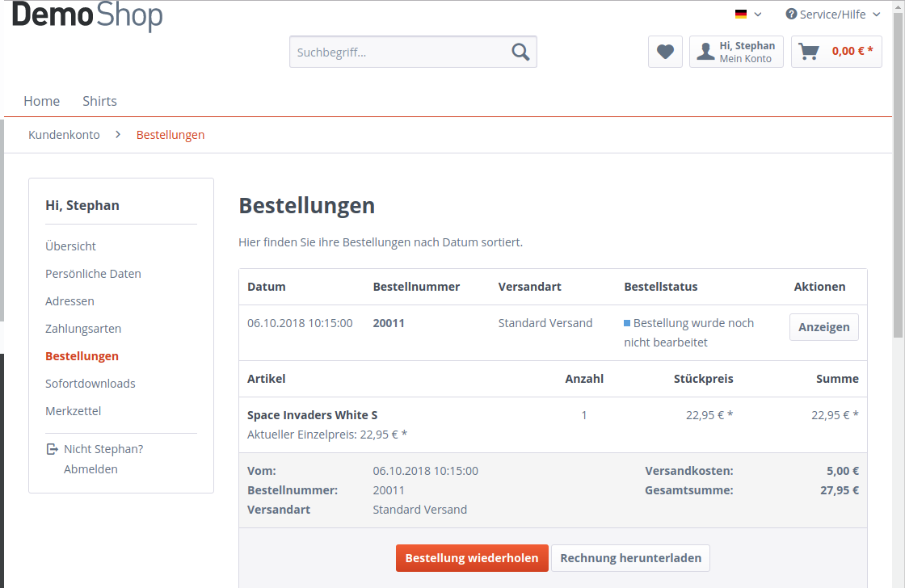Show order details with Anzeigen button

823,327
